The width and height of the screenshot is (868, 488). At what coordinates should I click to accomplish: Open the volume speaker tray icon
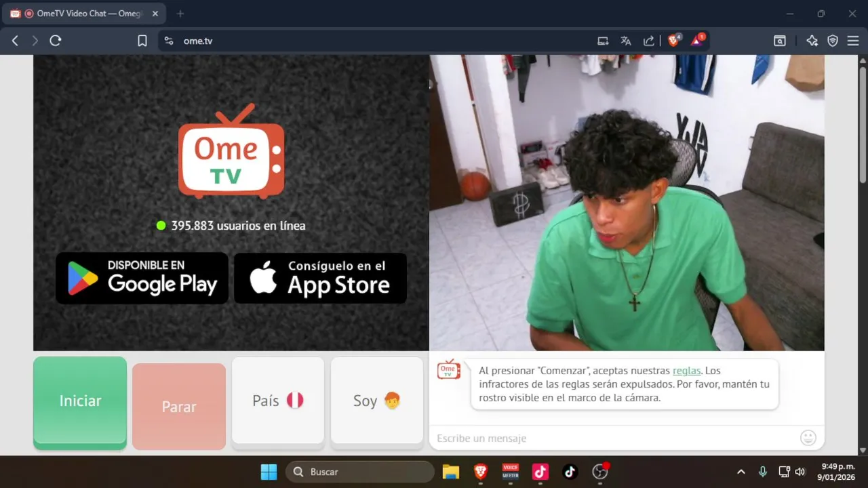pyautogui.click(x=800, y=472)
